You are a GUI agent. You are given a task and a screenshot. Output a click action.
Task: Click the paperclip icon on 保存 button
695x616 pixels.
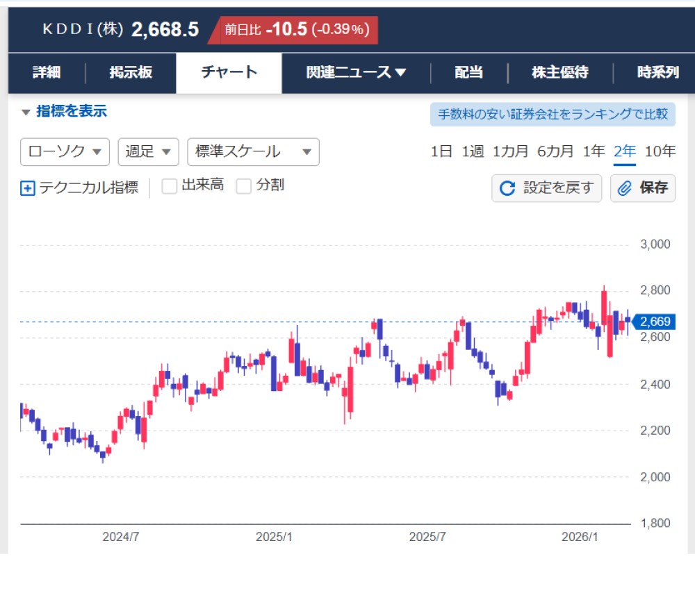pyautogui.click(x=624, y=188)
